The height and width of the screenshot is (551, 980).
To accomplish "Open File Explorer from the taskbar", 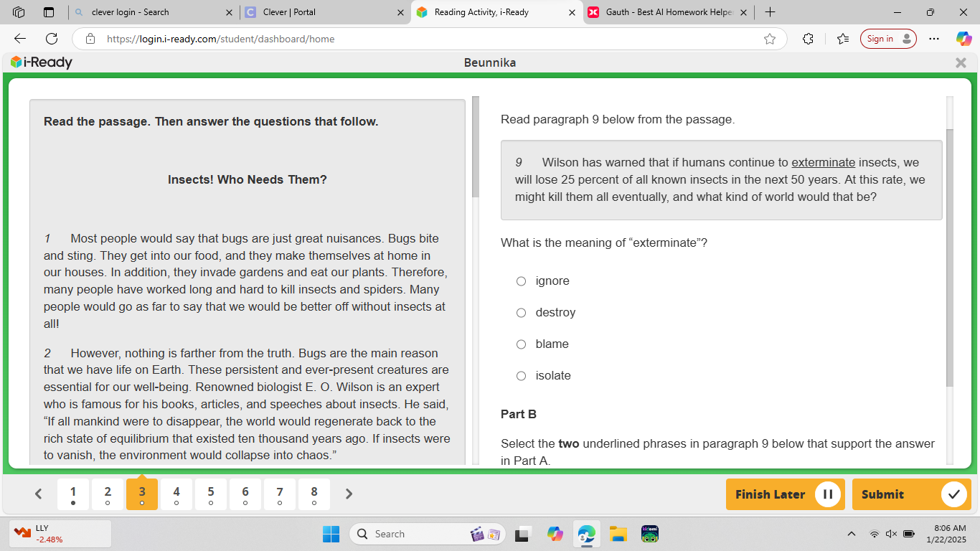I will (x=618, y=534).
